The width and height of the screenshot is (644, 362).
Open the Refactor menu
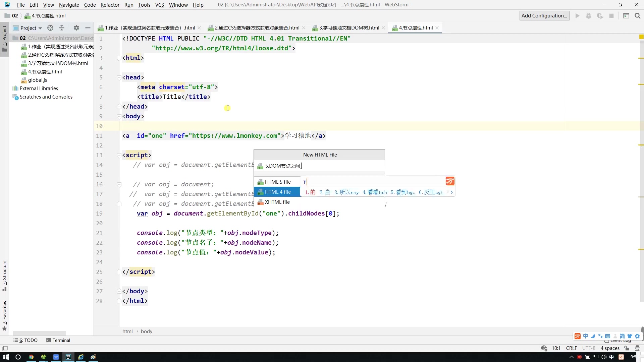pos(110,5)
